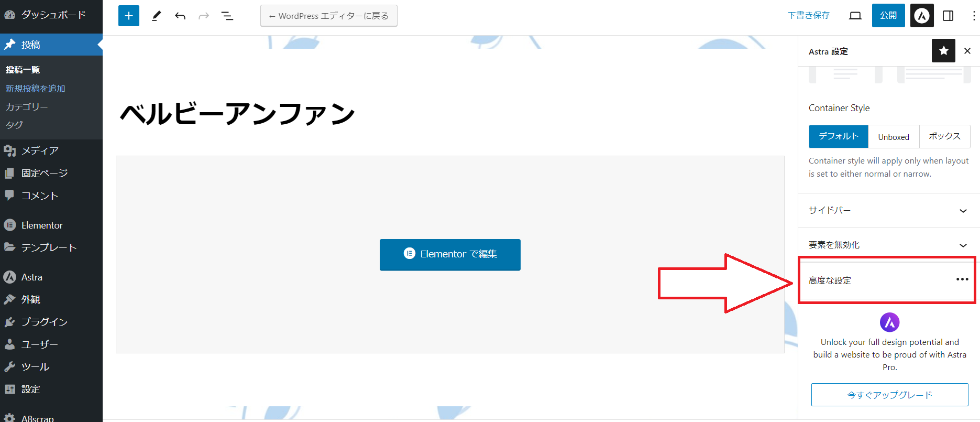Click WordPress エディターに戻る button
Image resolution: width=980 pixels, height=422 pixels.
pos(329,16)
